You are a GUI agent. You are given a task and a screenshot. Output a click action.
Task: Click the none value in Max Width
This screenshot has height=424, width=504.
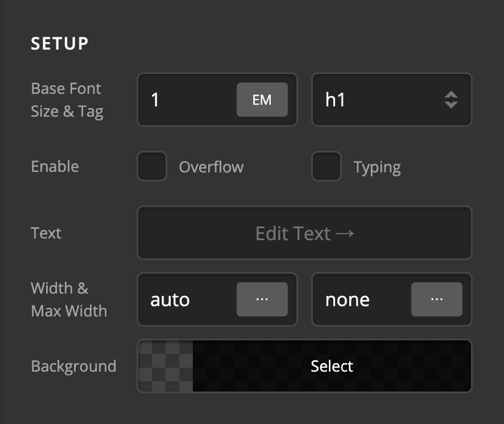(x=348, y=299)
